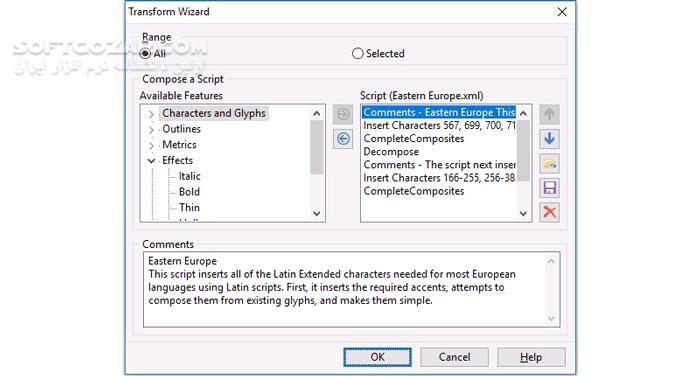Click the Help button
Viewport: 700px width, 376px height.
531,357
